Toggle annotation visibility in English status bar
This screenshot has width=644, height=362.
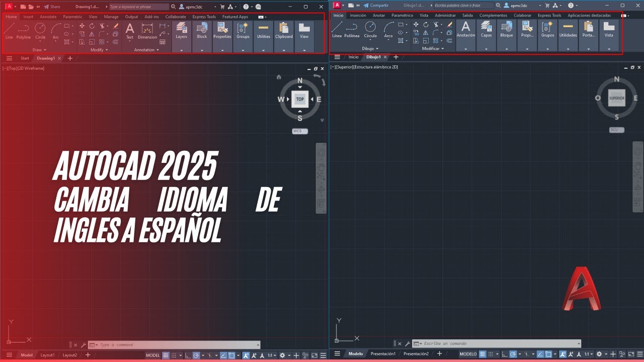point(246,355)
